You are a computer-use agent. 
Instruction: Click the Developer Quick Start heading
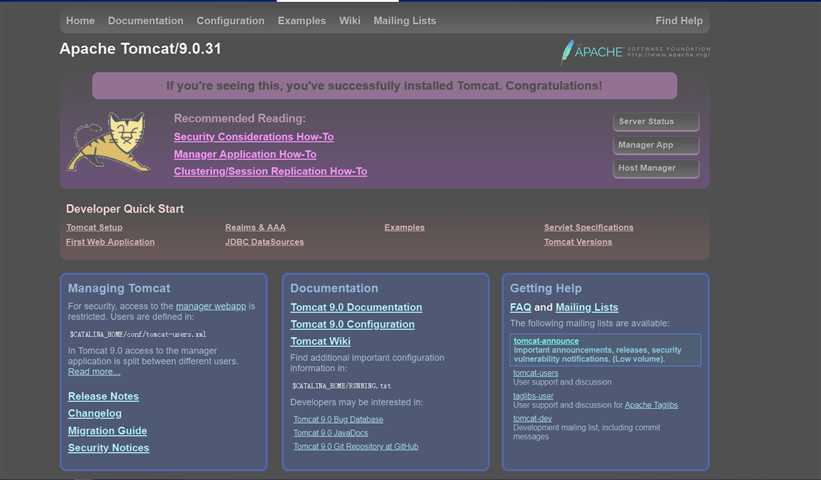[125, 209]
